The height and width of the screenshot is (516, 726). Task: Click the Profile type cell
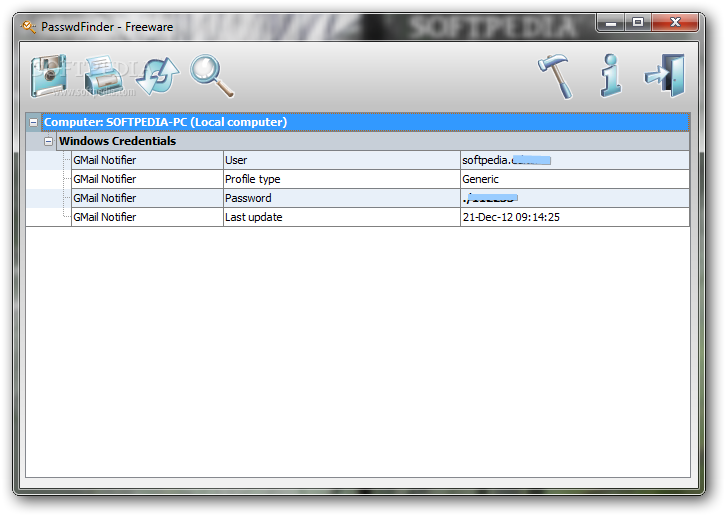coord(342,179)
